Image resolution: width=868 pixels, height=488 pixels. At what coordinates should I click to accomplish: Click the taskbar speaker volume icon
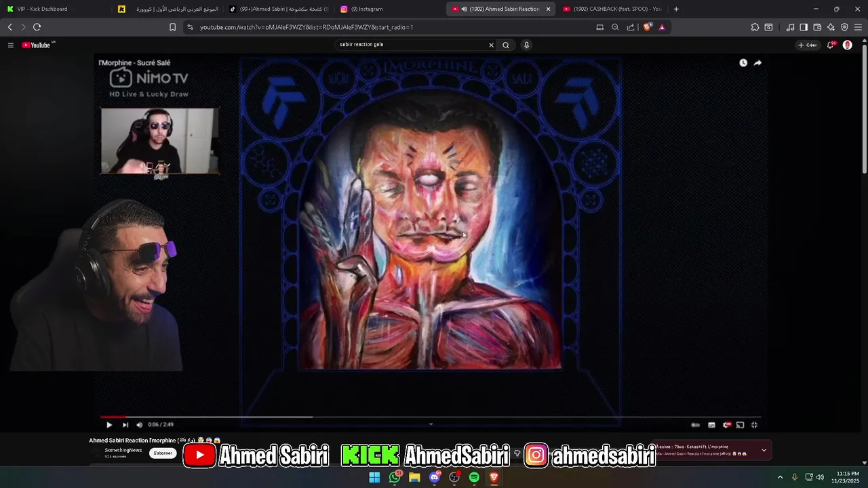click(x=820, y=477)
